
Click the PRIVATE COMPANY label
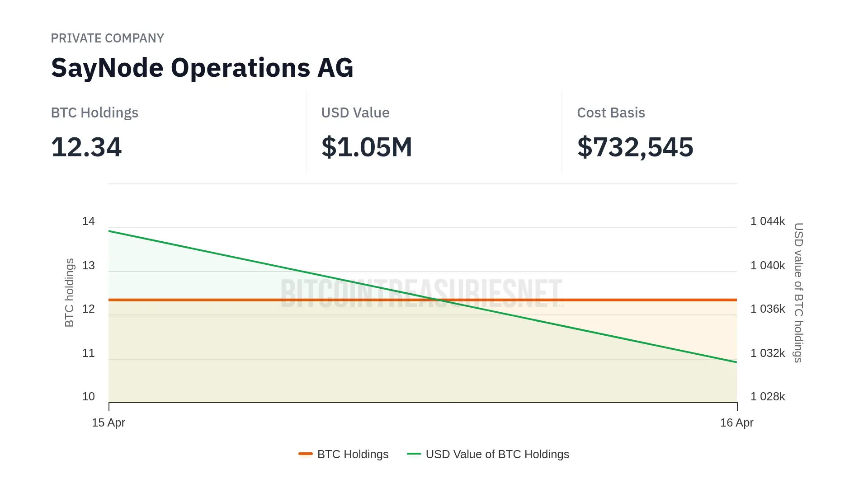point(107,38)
